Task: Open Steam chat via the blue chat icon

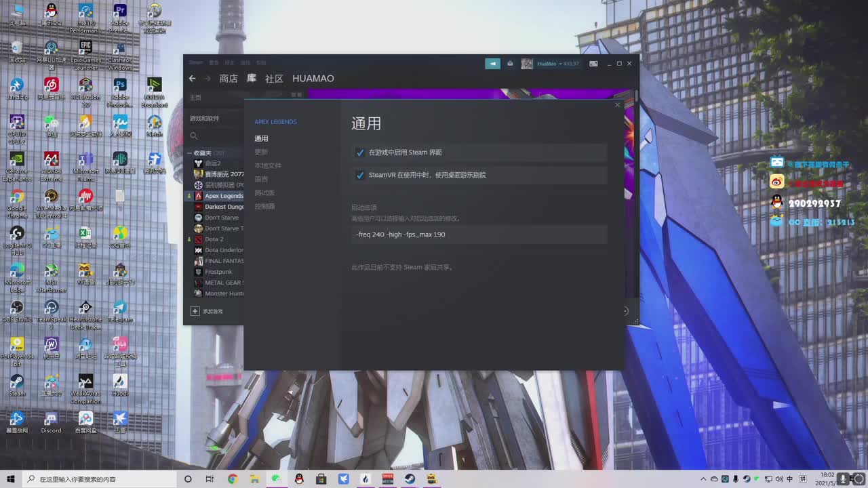Action: [492, 63]
